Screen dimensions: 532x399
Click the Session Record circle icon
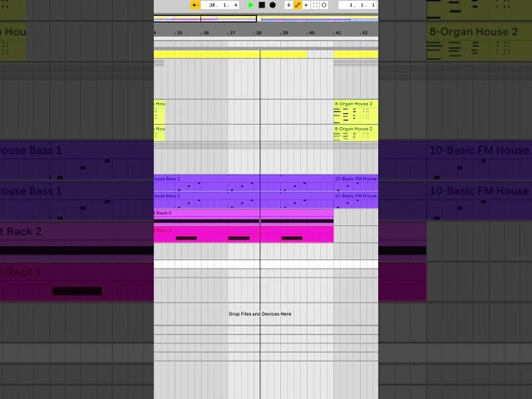point(324,5)
